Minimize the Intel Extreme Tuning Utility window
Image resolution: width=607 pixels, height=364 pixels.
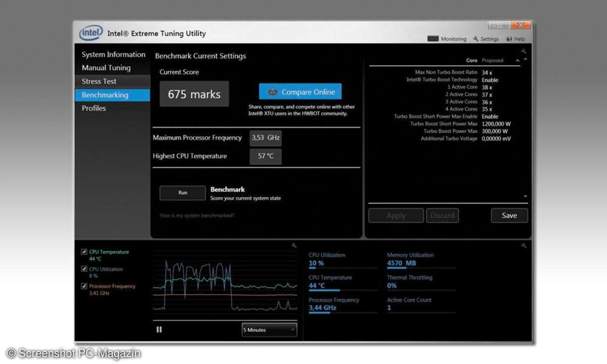click(x=493, y=25)
